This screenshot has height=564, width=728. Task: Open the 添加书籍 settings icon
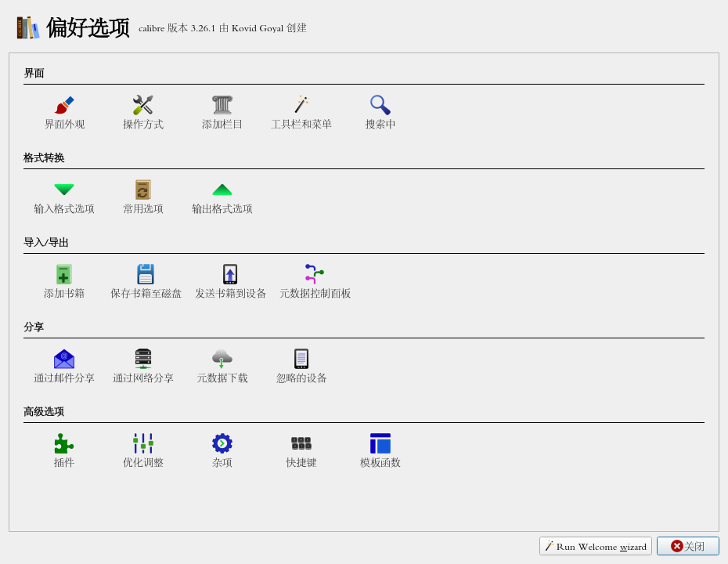click(64, 274)
